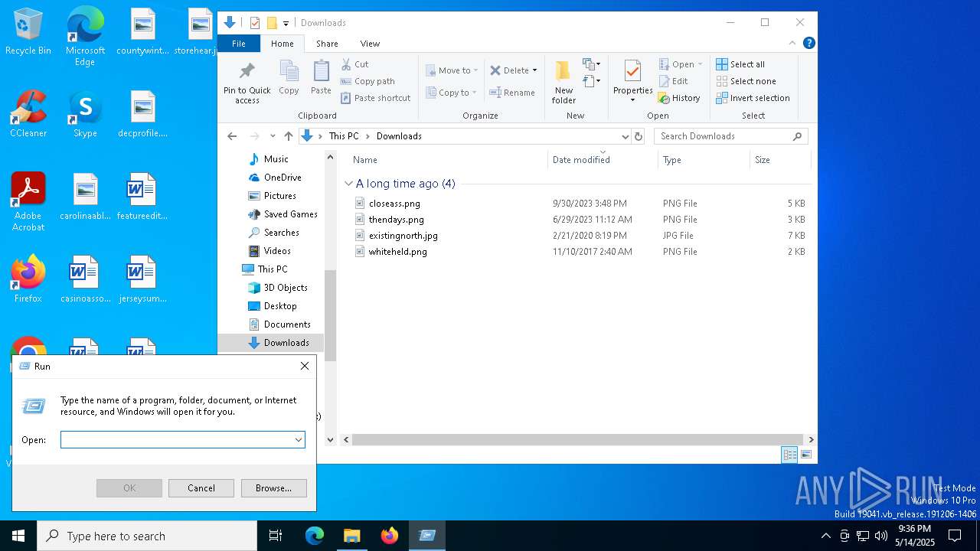Select existingnorth.jpg file
The height and width of the screenshot is (551, 980).
click(x=403, y=236)
